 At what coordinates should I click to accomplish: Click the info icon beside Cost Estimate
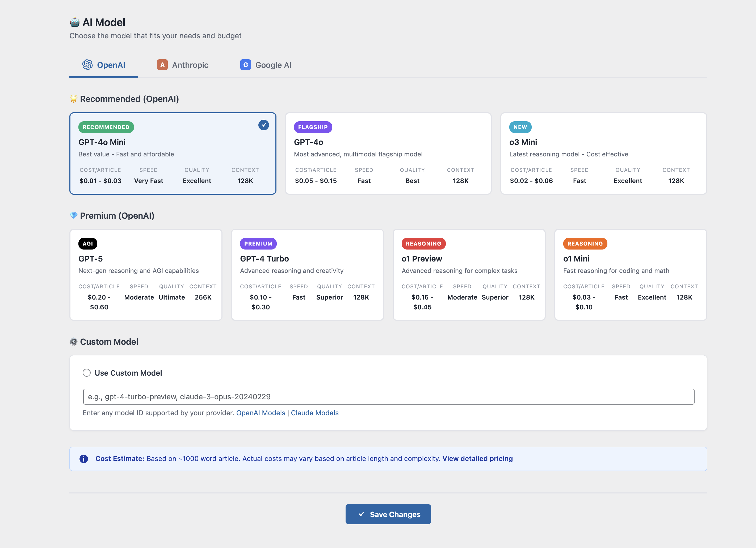[84, 459]
